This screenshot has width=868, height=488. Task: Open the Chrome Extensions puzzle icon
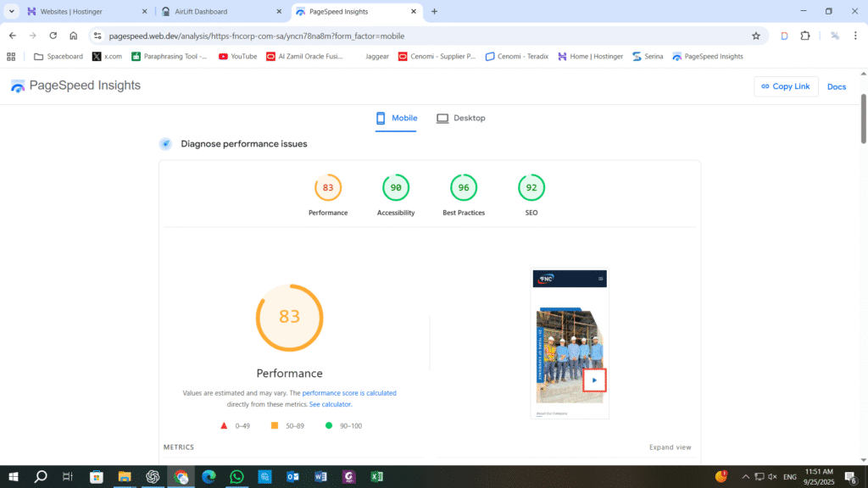click(805, 36)
